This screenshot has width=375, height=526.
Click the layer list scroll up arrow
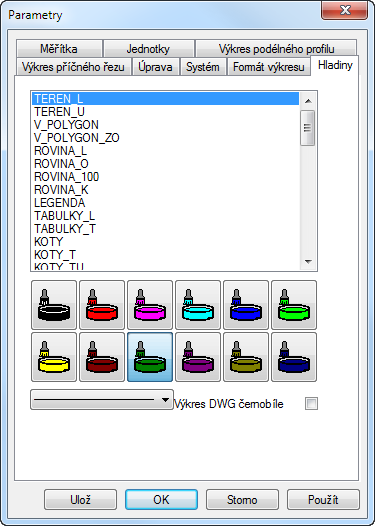coord(308,101)
